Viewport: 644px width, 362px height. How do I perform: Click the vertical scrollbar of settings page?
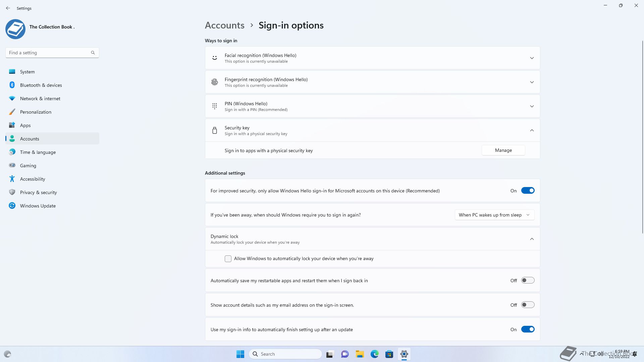pos(642,137)
